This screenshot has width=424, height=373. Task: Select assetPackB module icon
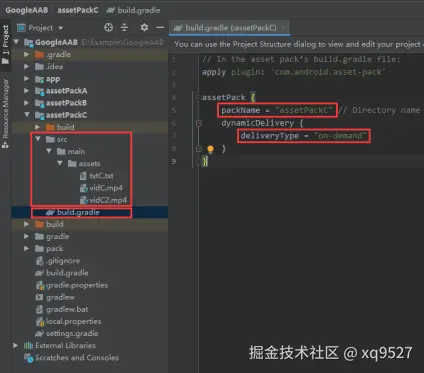[40, 103]
